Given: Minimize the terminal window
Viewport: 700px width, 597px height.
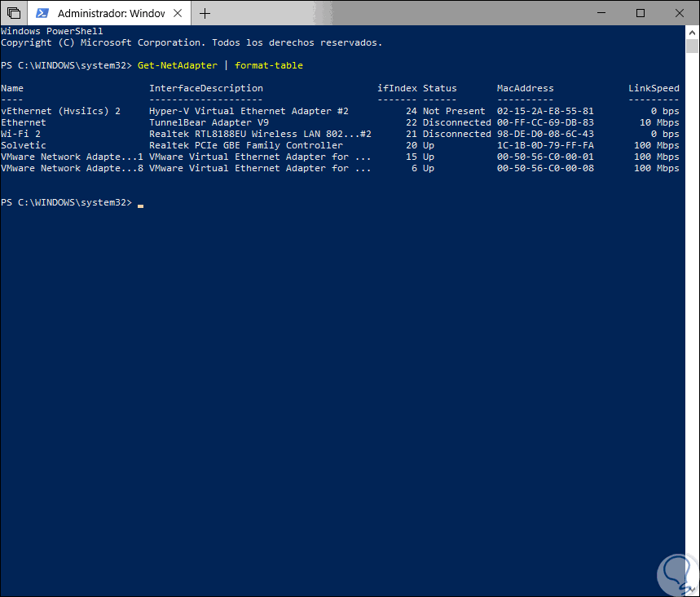Looking at the screenshot, I should (x=601, y=13).
